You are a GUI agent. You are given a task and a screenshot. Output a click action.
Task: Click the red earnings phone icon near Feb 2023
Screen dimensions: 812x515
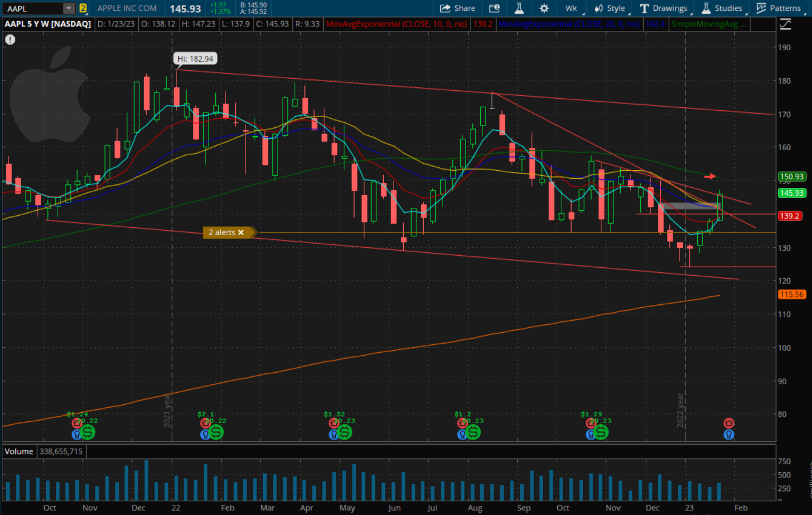(x=729, y=423)
